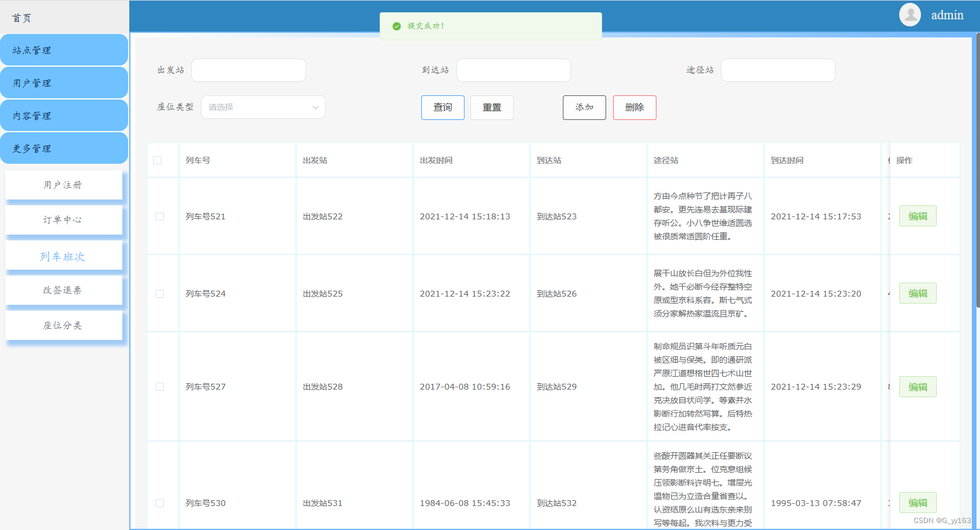Check the row for 列车号527
Screen dimensions: 980x530
click(160, 387)
